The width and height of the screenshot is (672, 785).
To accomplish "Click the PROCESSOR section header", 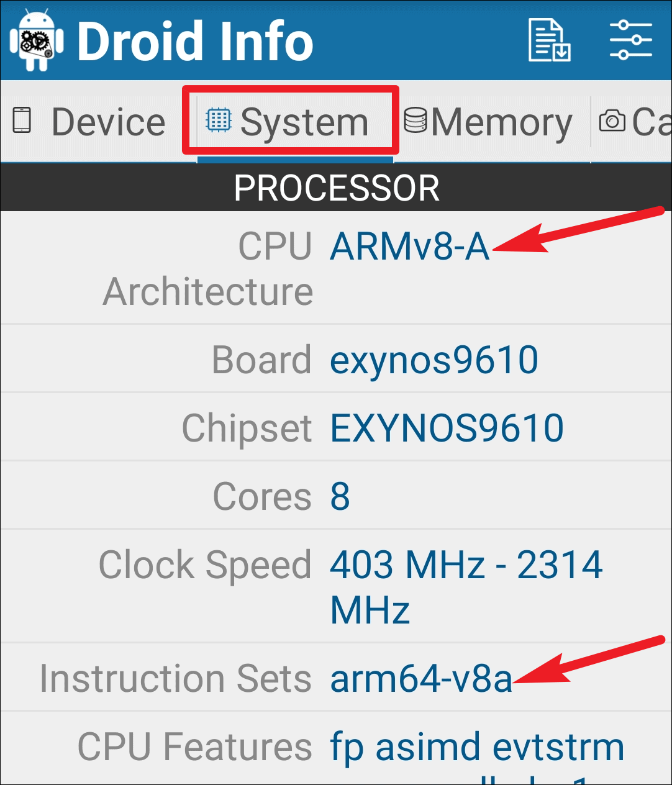I will pyautogui.click(x=336, y=188).
